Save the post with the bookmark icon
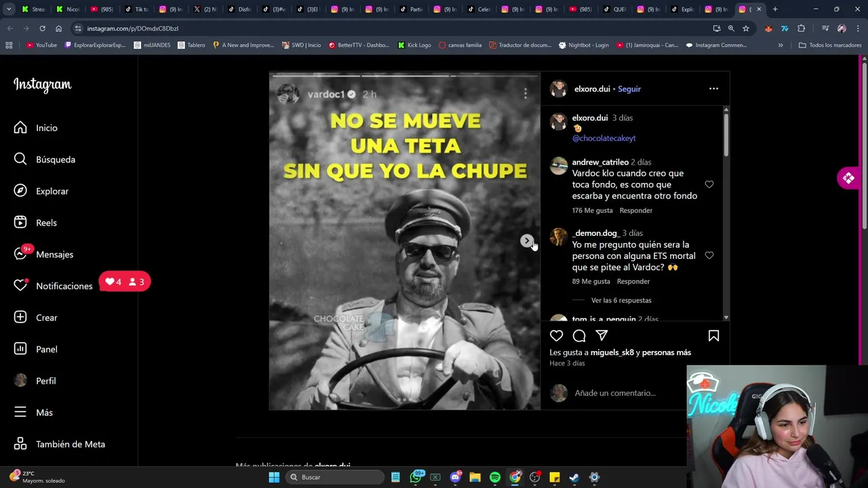The image size is (868, 488). 713,335
